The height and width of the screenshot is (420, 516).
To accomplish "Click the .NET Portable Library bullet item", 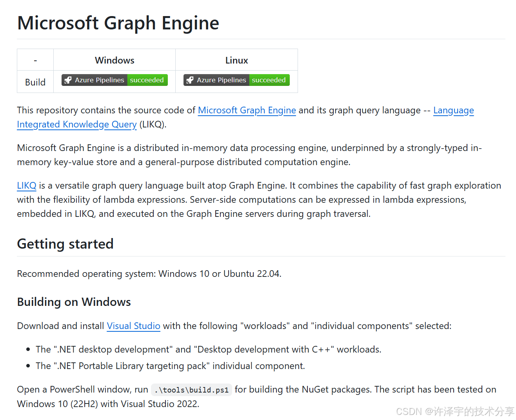I will [x=170, y=366].
